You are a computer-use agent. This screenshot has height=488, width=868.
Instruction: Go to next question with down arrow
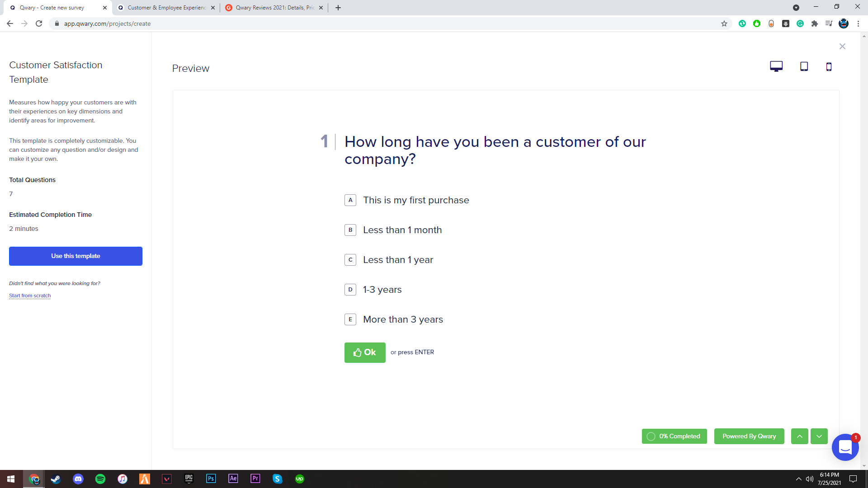(819, 436)
